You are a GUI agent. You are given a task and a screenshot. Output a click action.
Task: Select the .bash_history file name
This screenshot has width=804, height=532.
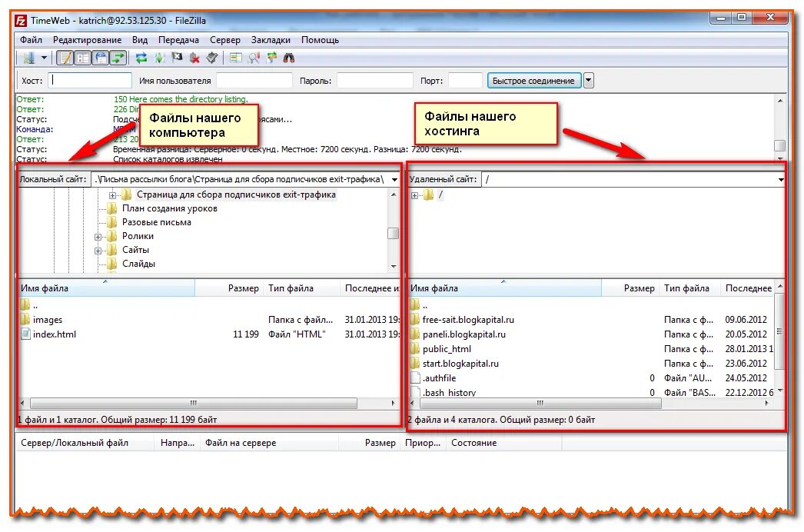[x=449, y=393]
